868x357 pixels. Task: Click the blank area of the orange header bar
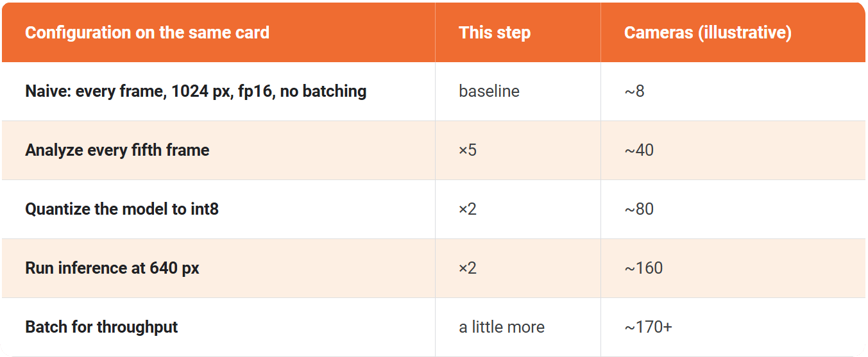tap(829, 33)
